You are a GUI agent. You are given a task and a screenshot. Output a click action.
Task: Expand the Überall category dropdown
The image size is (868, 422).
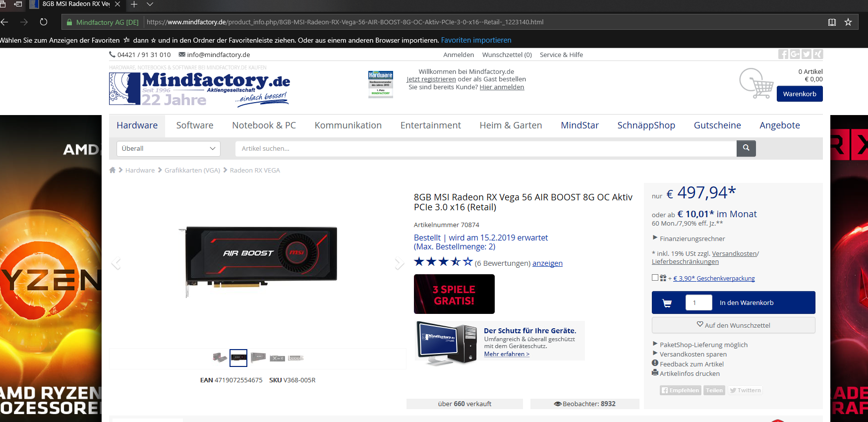click(169, 148)
